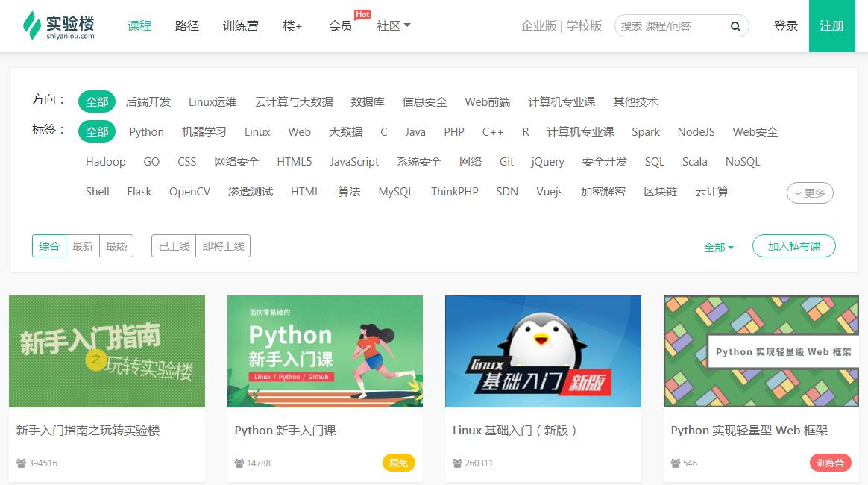This screenshot has width=868, height=485.
Task: Open the Linux 基础入门（新版）course thumbnail
Action: 542,351
